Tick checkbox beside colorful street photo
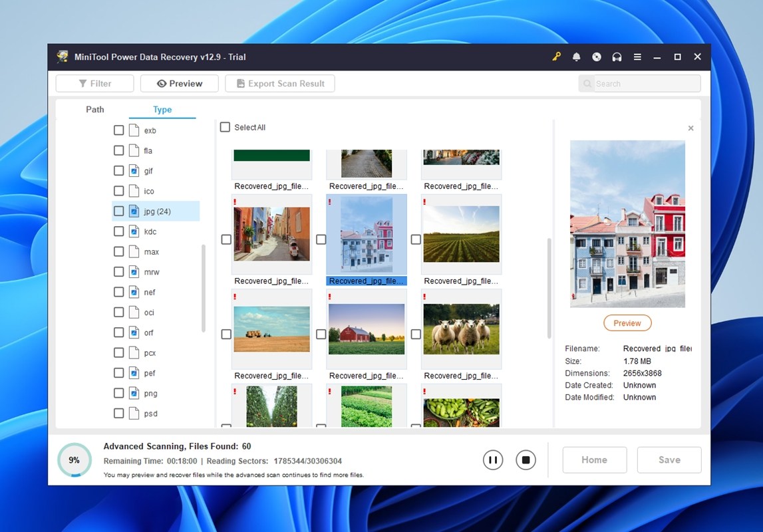 [x=226, y=239]
